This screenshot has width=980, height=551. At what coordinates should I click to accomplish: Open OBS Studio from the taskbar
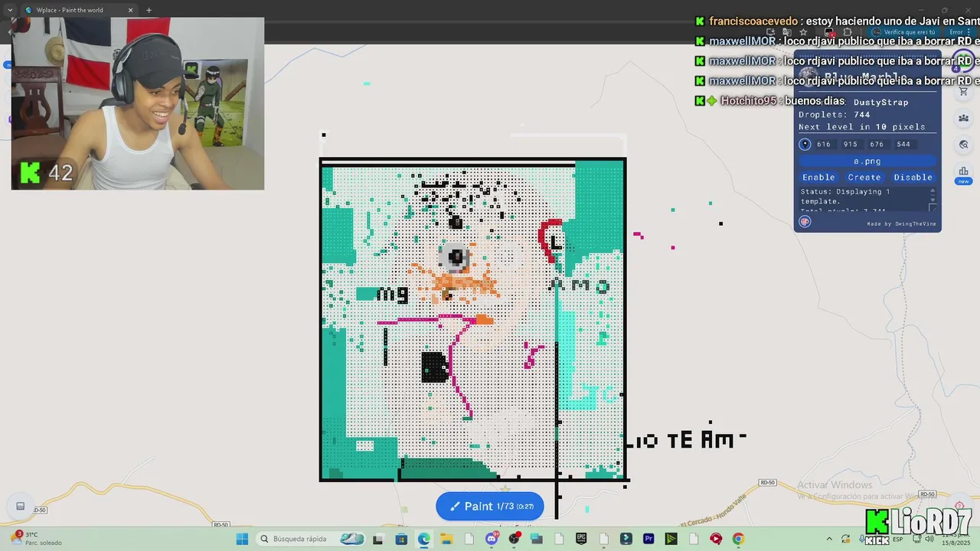pos(514,539)
